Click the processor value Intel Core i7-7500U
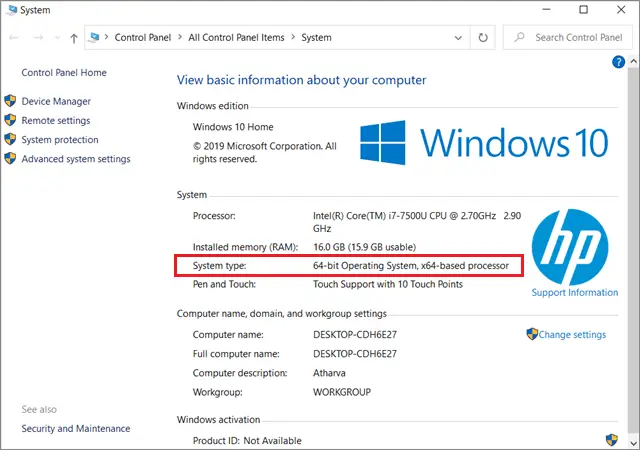The width and height of the screenshot is (640, 450). click(x=417, y=222)
